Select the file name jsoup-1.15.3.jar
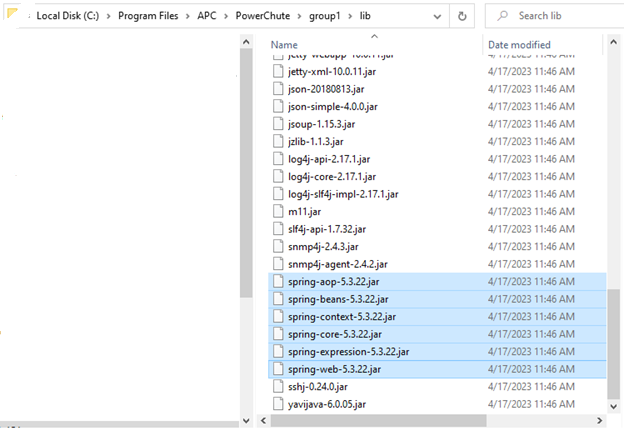Viewport: 624px width, 431px height. click(322, 124)
